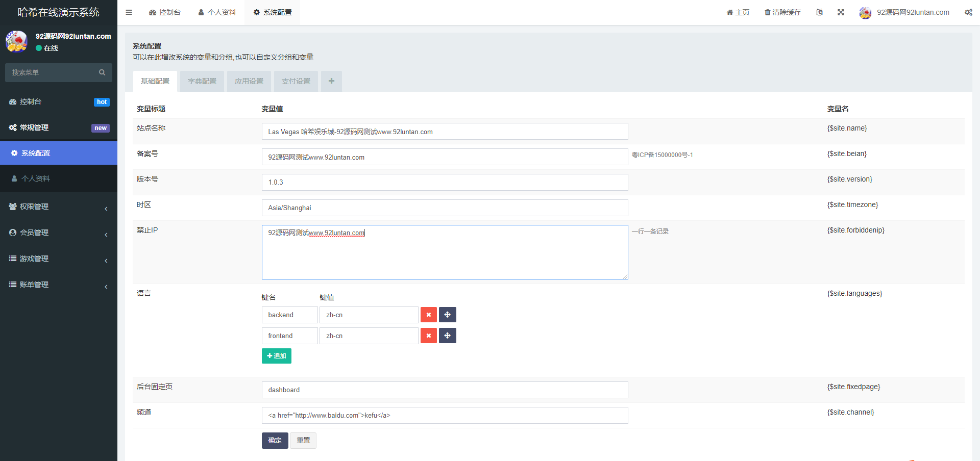Expand the 游戏管理 sidebar menu
The image size is (980, 461).
pos(59,259)
